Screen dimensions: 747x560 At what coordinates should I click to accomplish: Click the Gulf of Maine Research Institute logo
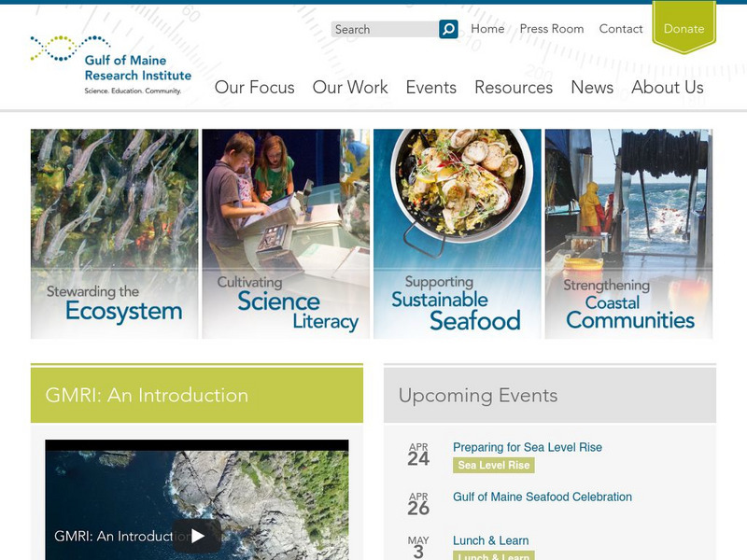(x=111, y=65)
